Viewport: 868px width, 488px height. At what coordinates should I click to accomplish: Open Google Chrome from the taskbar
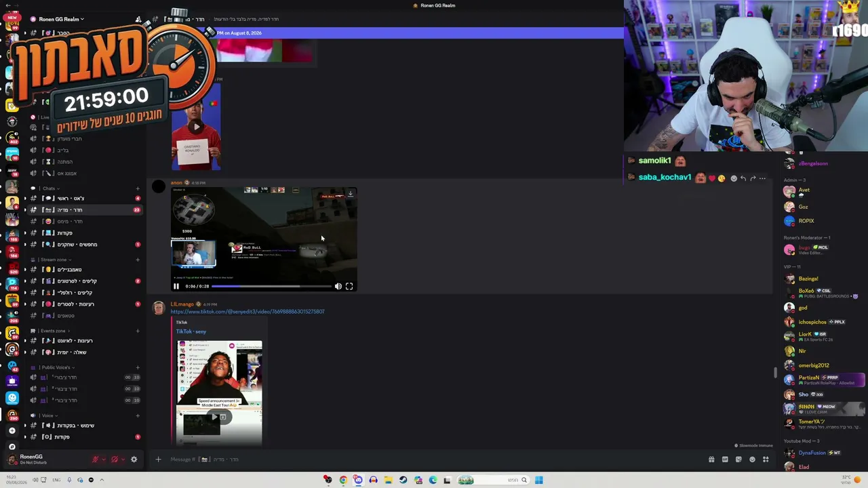pos(343,480)
